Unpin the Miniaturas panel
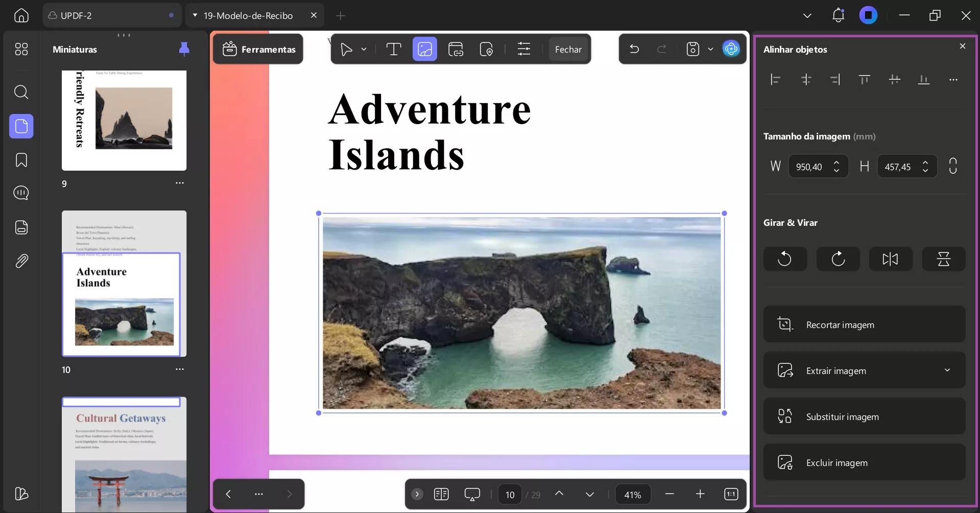This screenshot has width=980, height=513. [x=184, y=49]
